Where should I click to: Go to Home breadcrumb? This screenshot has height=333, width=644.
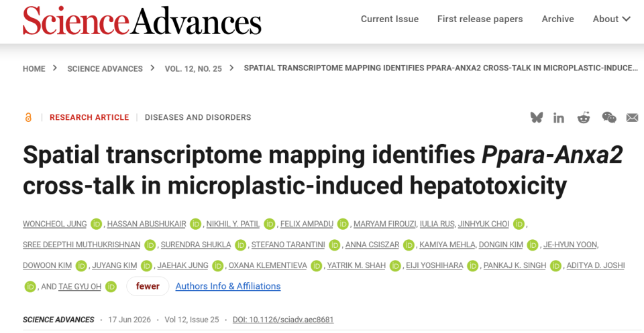34,69
